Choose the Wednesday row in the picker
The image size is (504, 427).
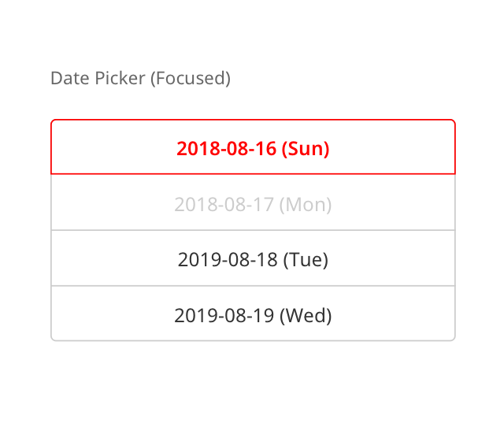tap(253, 316)
